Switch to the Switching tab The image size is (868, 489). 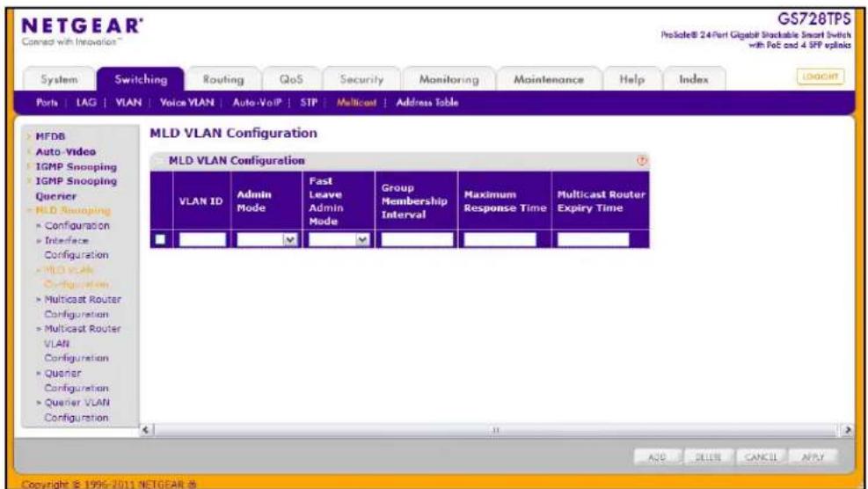tap(141, 79)
